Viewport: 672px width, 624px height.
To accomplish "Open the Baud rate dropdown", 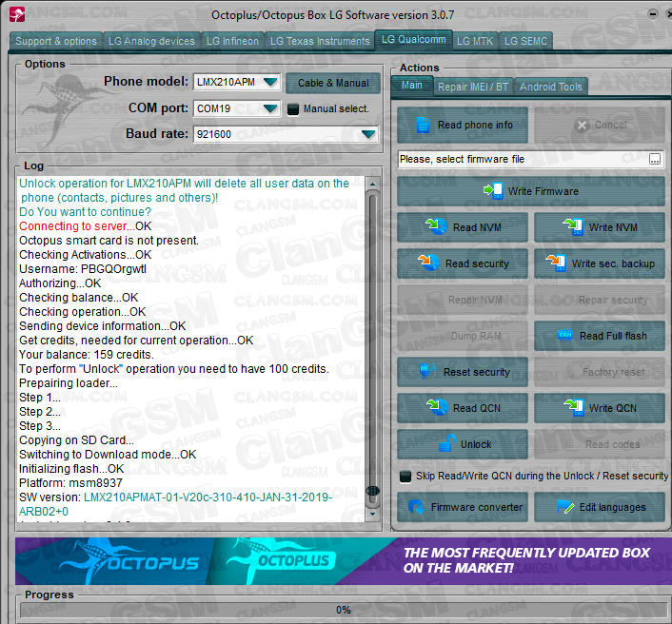I will [368, 134].
